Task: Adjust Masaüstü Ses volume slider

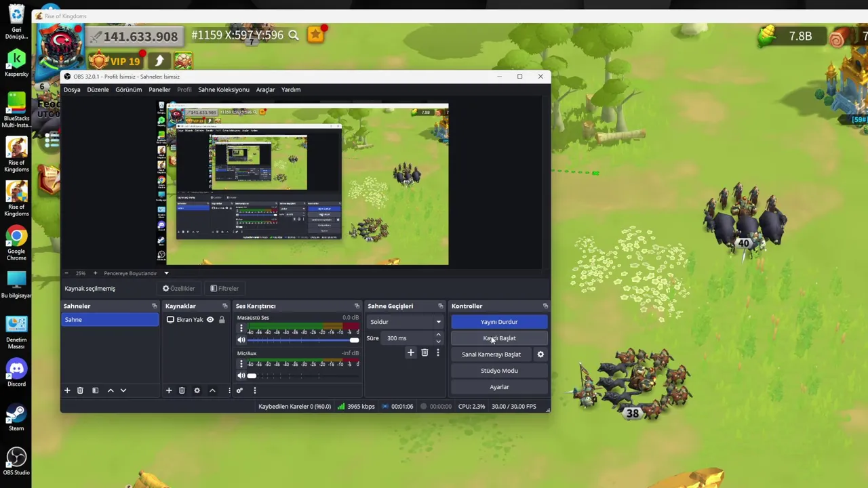Action: 304,340
